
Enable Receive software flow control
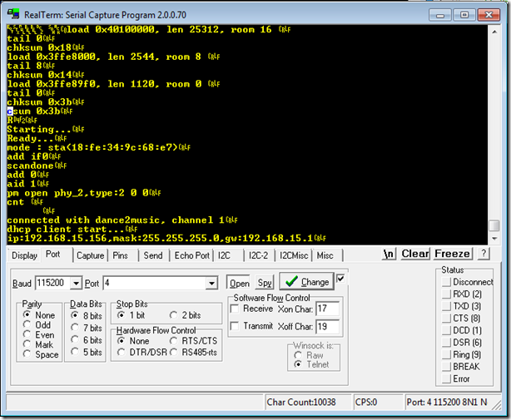coord(235,309)
